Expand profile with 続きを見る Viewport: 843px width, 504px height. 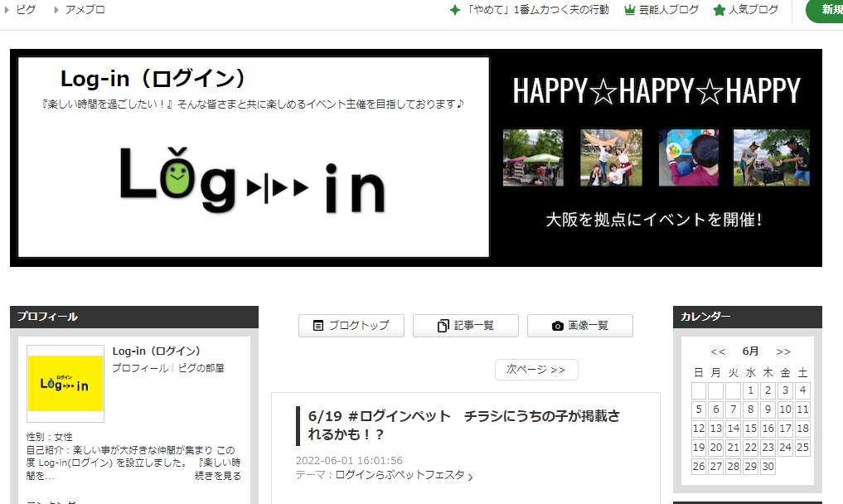point(218,476)
